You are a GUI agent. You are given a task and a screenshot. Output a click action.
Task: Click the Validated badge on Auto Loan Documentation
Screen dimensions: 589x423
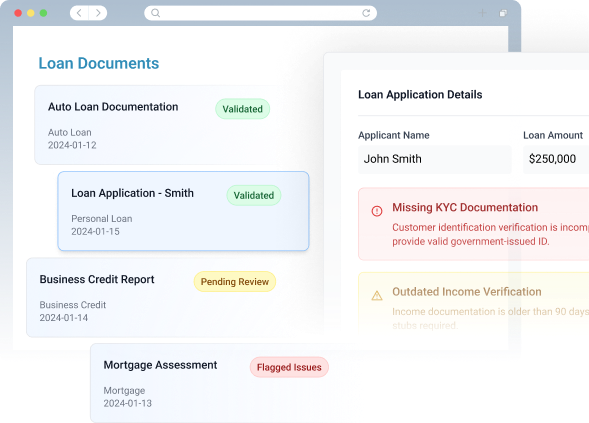243,109
